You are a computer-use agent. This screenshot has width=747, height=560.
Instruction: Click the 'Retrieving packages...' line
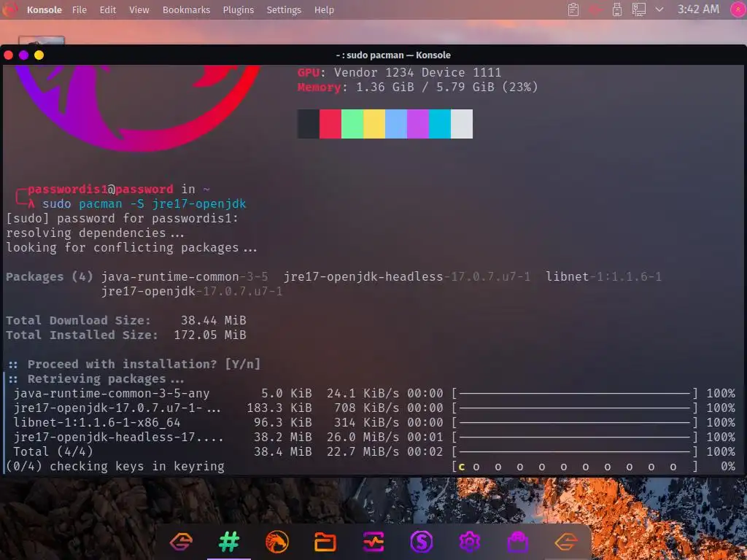(x=106, y=379)
